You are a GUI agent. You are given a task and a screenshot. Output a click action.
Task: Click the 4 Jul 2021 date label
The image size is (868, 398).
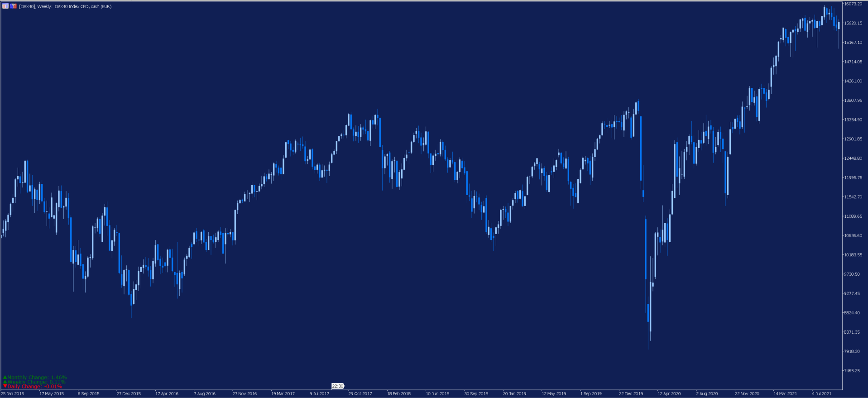822,393
